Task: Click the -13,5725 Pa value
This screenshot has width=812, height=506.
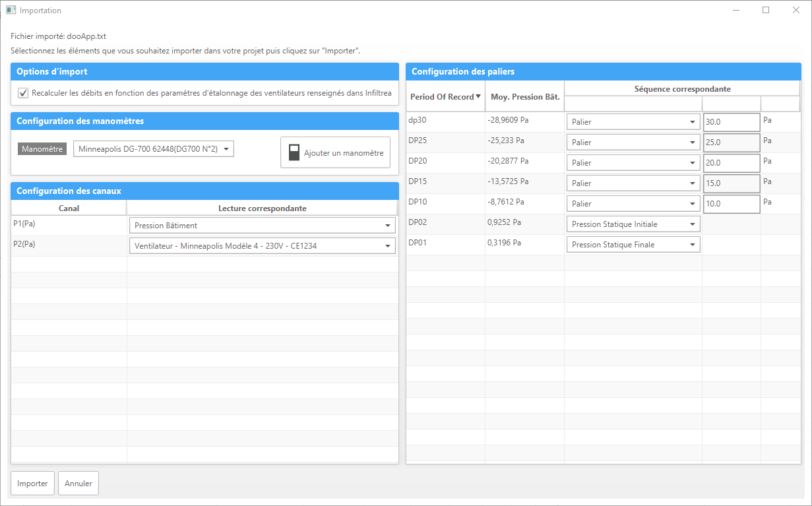Action: point(508,181)
